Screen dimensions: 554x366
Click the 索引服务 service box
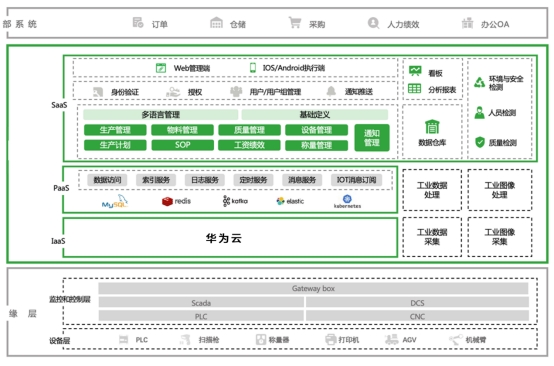coord(156,180)
